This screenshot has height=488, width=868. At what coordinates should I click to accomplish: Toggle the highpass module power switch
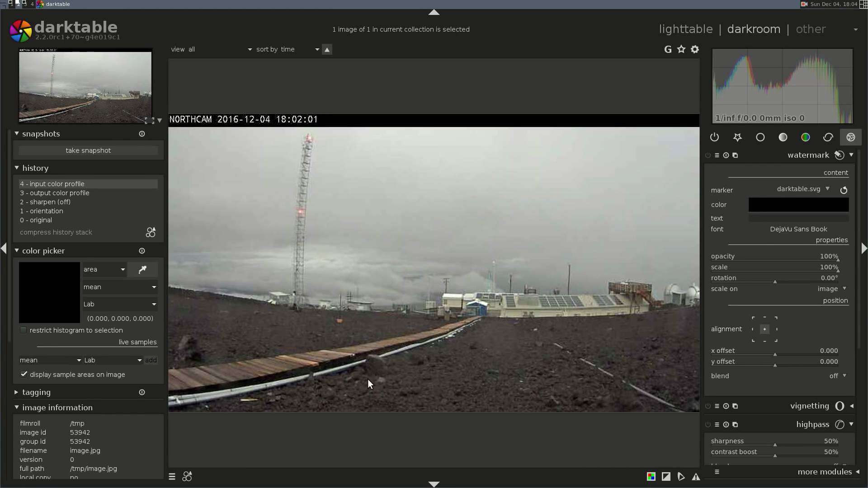(708, 425)
